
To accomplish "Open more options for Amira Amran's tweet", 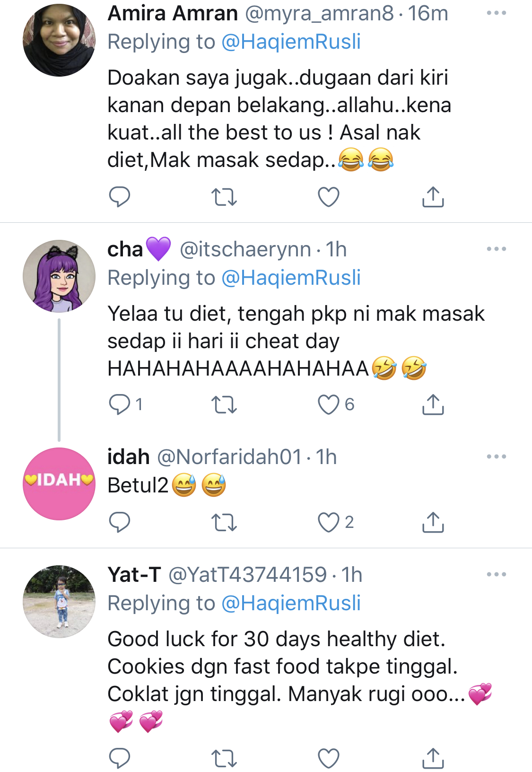I will [x=496, y=13].
